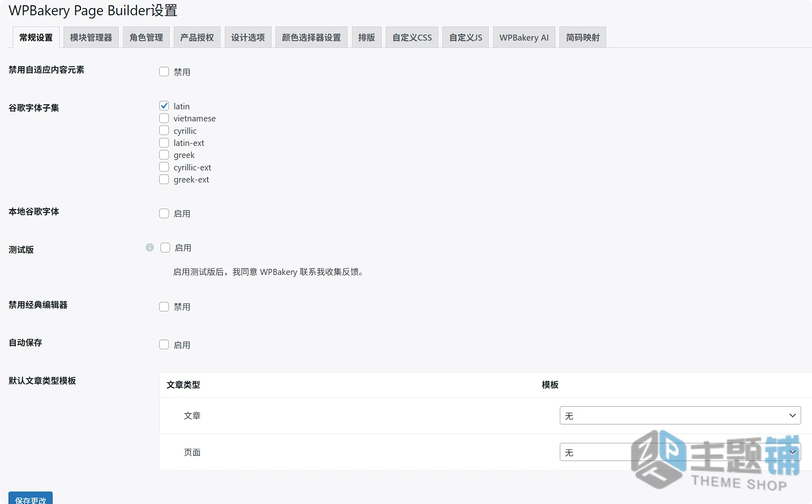Image resolution: width=812 pixels, height=504 pixels.
Task: Click the 谷歌字体子集 setting label
Action: click(x=34, y=108)
